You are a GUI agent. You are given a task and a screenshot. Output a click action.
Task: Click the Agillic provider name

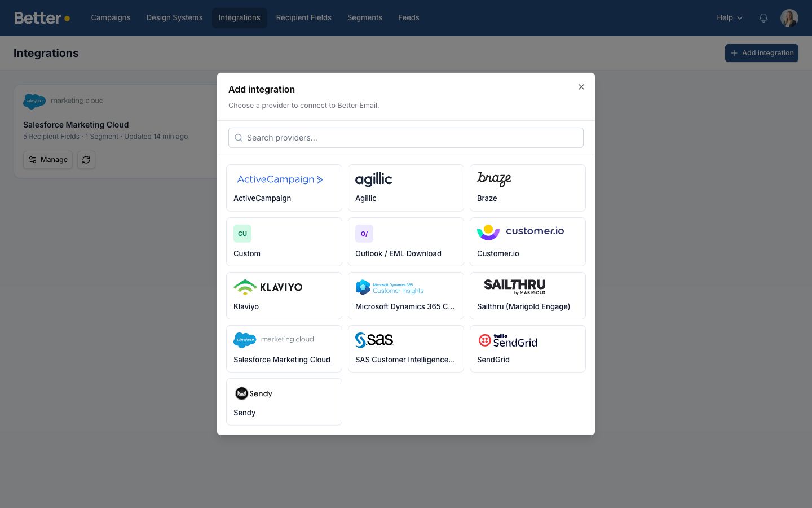tap(366, 198)
